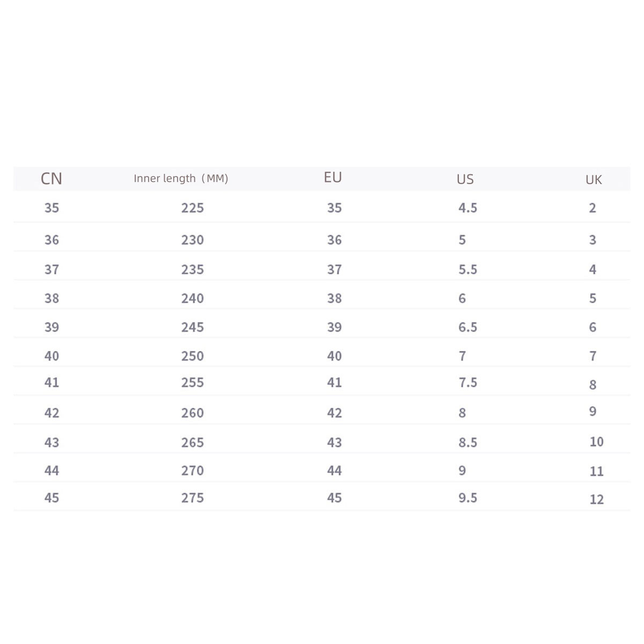Click the 275 inner length cell
644x644 pixels.
(192, 498)
